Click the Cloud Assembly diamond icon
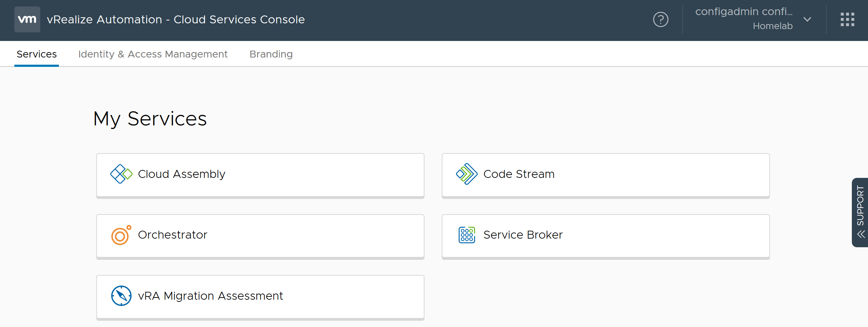 (x=121, y=174)
